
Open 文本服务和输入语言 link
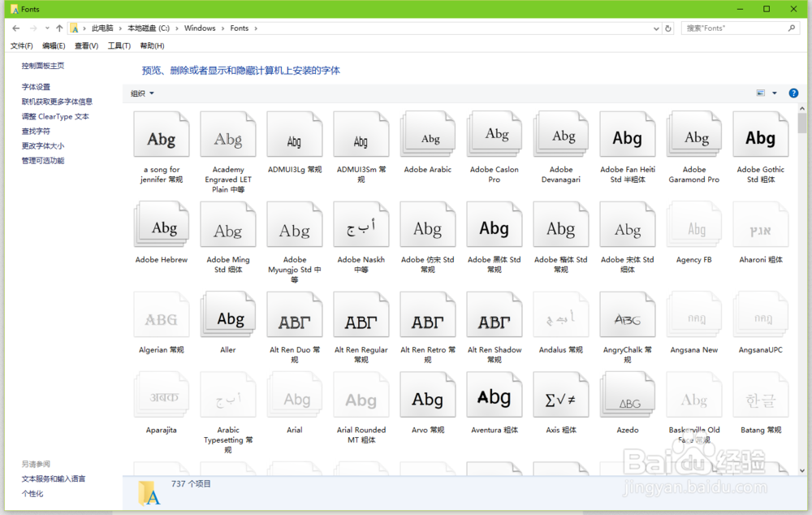54,478
